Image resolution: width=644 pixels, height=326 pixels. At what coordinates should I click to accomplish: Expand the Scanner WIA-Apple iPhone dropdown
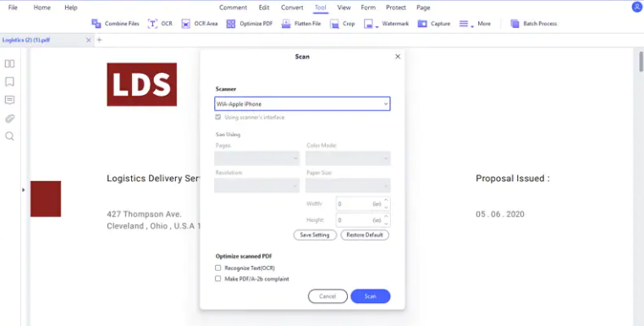coord(302,104)
